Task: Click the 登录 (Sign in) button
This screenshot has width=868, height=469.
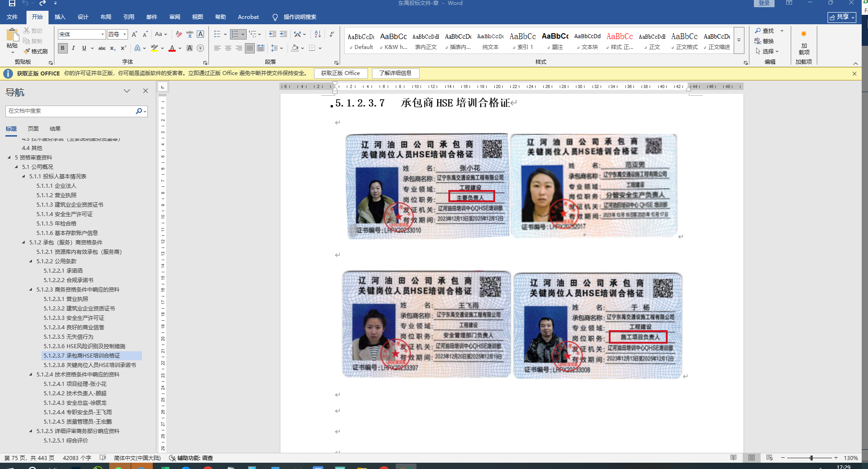Action: [x=764, y=3]
